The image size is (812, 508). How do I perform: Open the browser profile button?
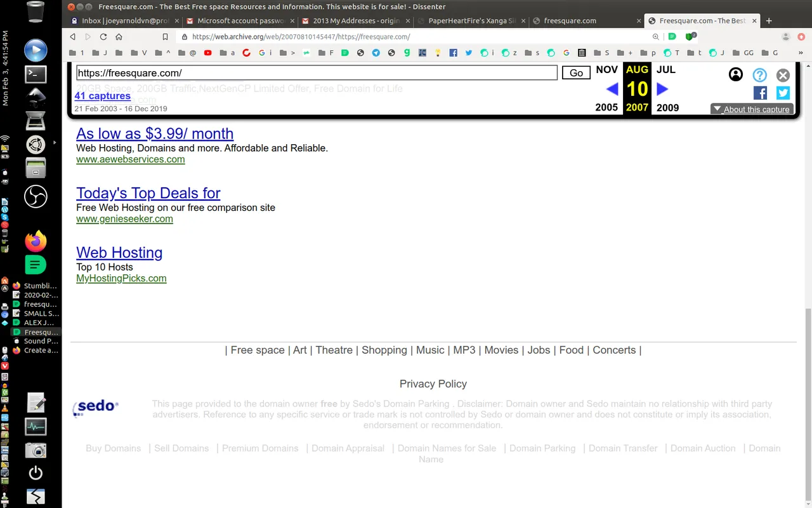(x=786, y=37)
